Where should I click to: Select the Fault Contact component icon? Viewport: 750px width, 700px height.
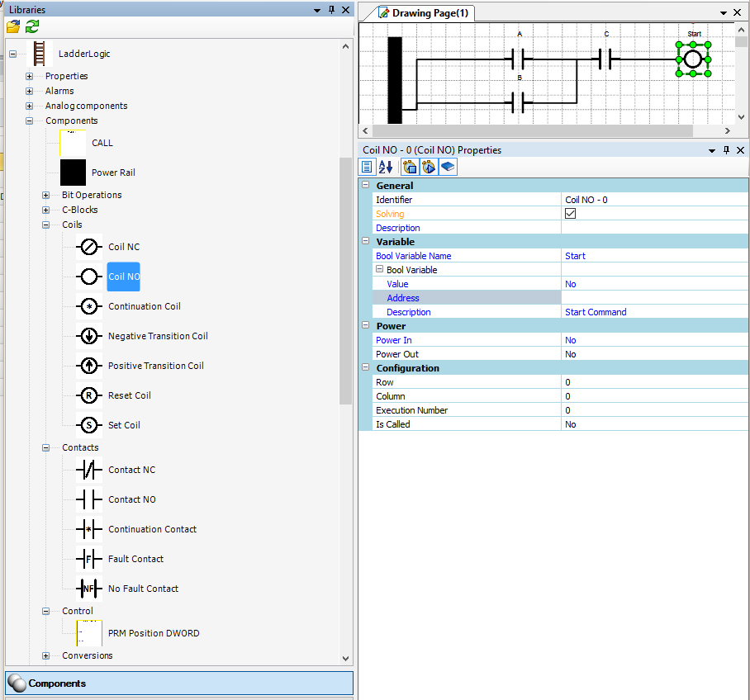pos(89,559)
